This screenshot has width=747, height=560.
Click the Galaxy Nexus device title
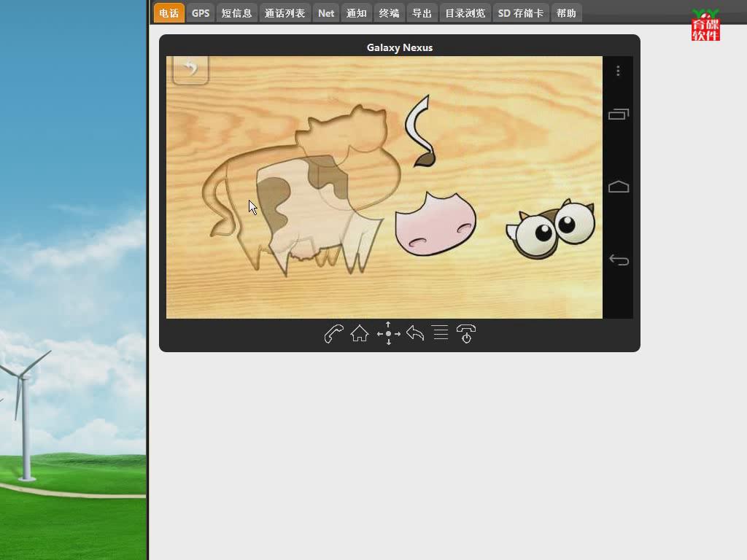click(x=400, y=47)
